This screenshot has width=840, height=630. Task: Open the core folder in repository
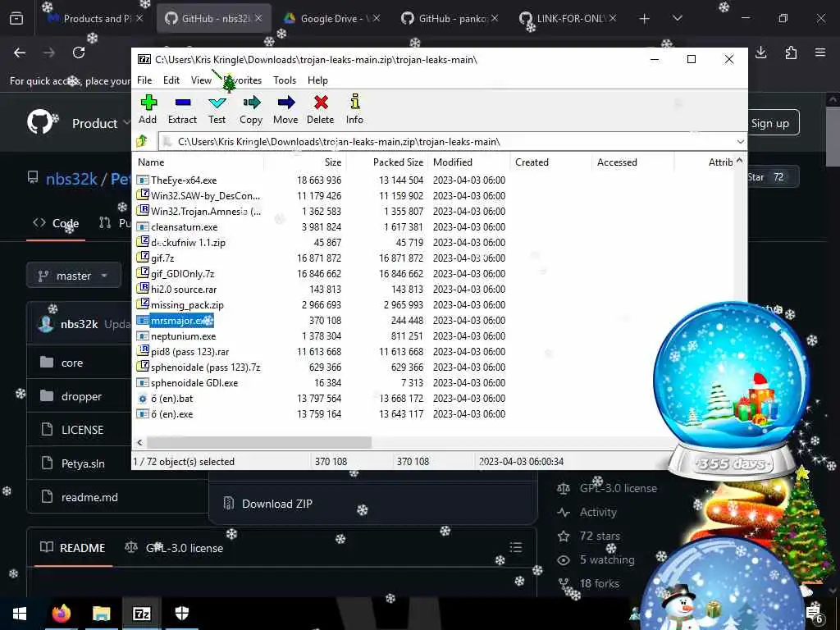[72, 363]
